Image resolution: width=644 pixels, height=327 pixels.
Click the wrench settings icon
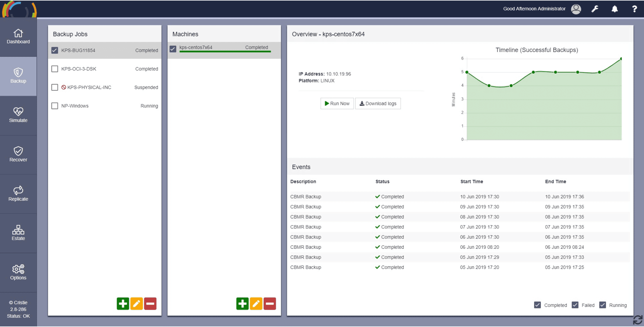click(x=595, y=9)
